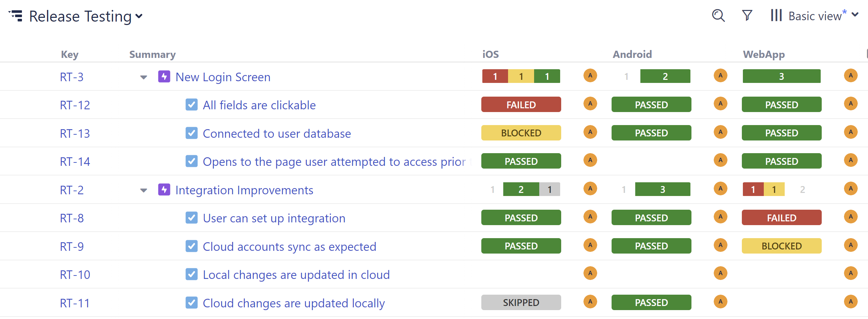This screenshot has width=868, height=319.
Task: Toggle the checkbox on 'Cloud accounts sync as expected'
Action: pos(192,246)
